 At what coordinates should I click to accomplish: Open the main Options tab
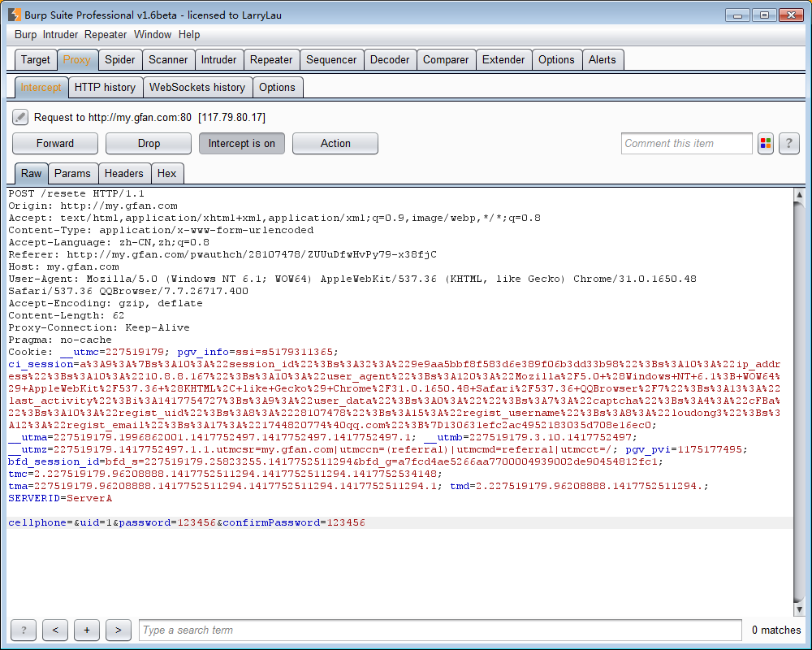tap(556, 59)
